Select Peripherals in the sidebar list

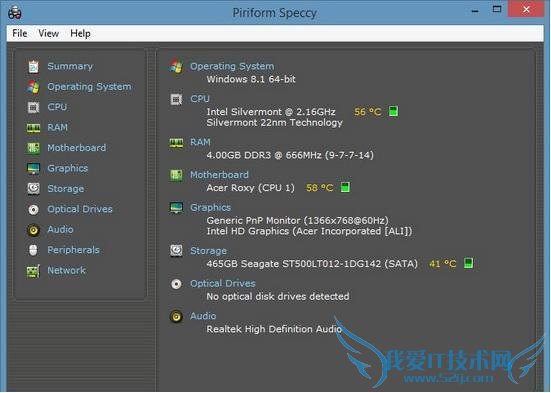pyautogui.click(x=73, y=250)
